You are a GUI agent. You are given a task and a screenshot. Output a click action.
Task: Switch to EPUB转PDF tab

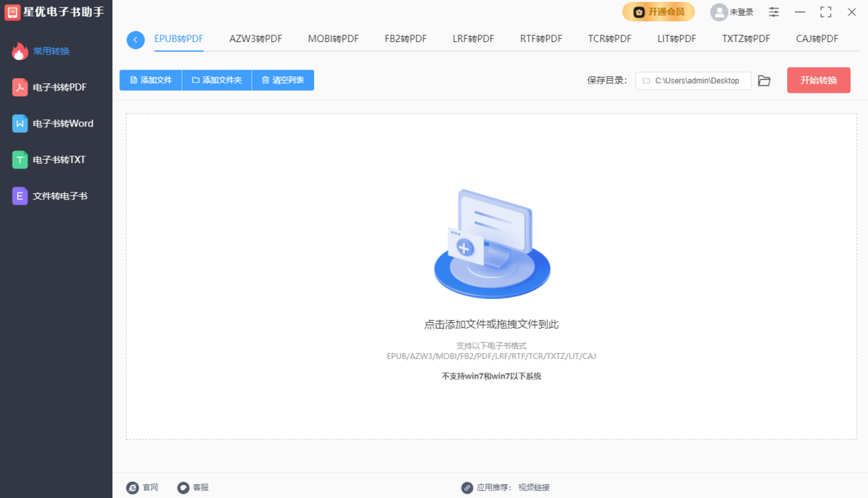(179, 39)
